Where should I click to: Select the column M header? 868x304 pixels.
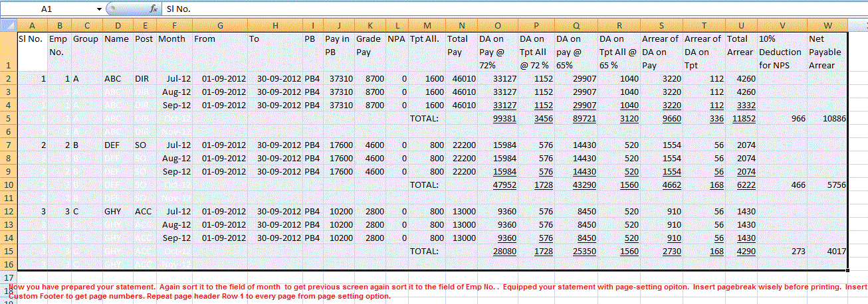coord(426,25)
